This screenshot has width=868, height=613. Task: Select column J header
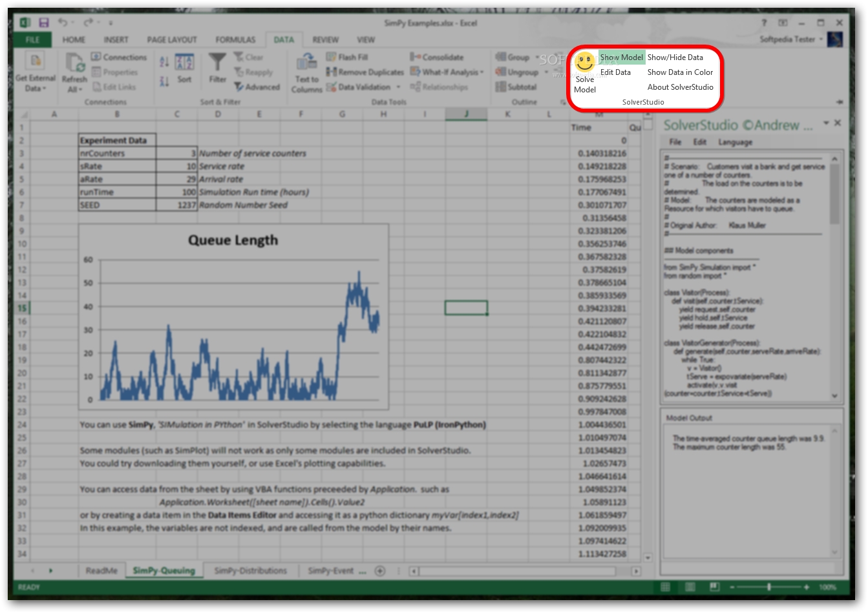pos(466,114)
